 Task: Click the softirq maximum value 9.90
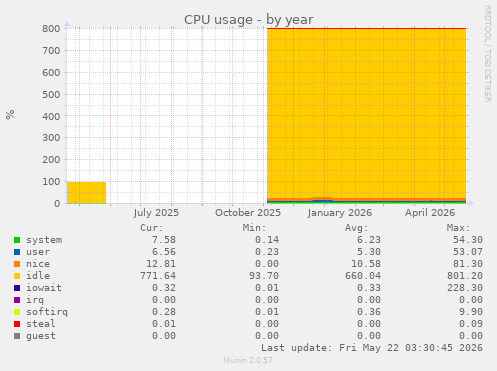471,312
